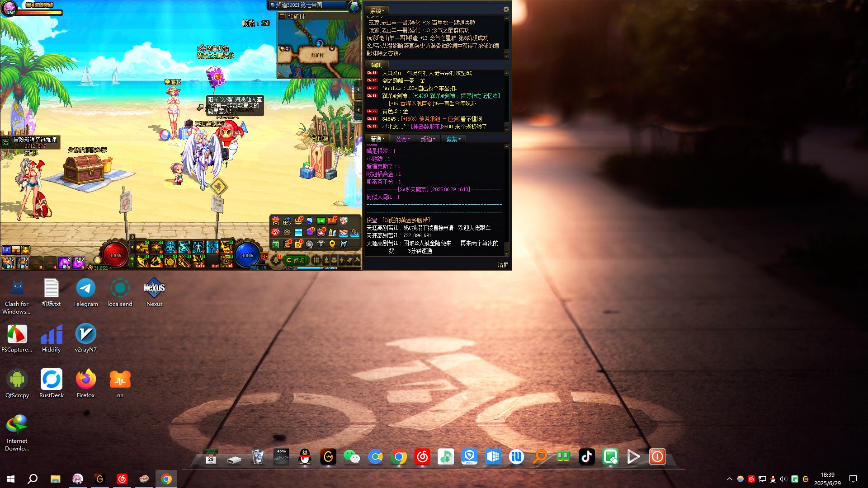
Task: Activate the skill icon on hotkey Shift
Action: click(226, 247)
